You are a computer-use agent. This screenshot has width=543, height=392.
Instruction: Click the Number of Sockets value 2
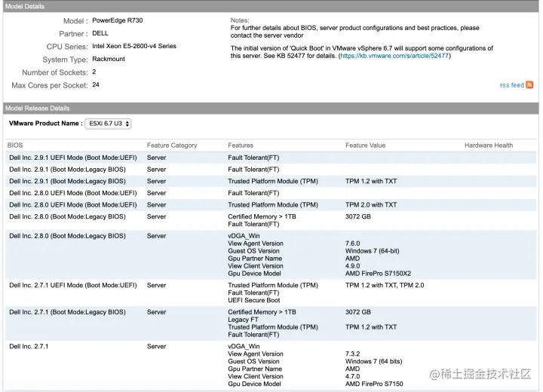pyautogui.click(x=94, y=72)
